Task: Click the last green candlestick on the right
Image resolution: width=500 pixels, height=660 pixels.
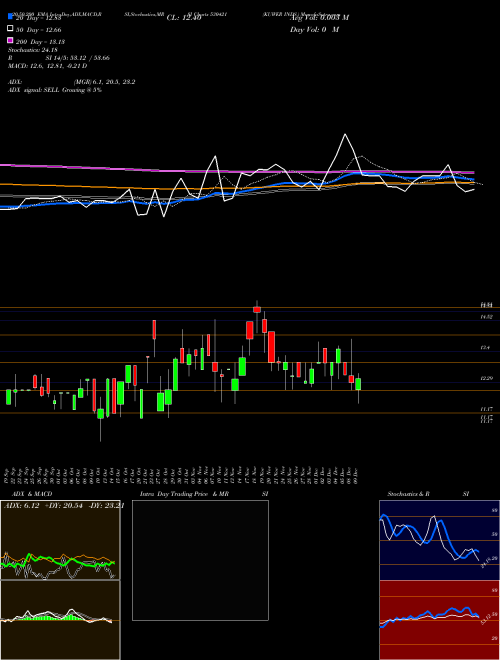Action: [358, 384]
